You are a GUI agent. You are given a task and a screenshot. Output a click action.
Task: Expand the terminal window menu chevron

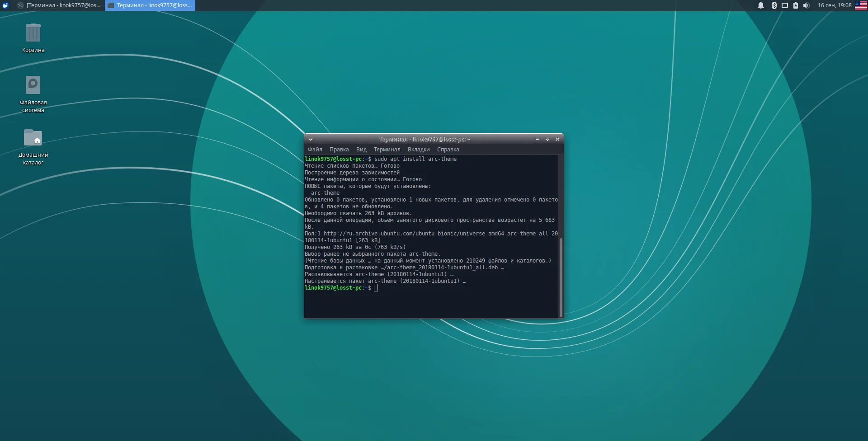[311, 139]
